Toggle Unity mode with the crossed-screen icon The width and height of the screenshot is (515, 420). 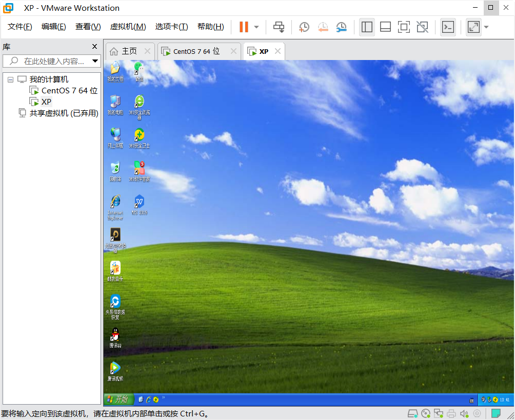(422, 27)
